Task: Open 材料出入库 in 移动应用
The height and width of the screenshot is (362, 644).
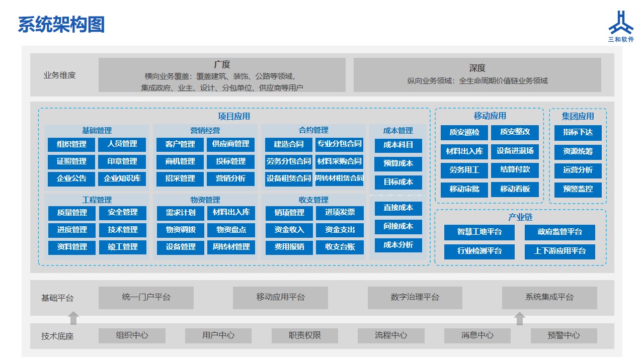Action: pos(464,151)
